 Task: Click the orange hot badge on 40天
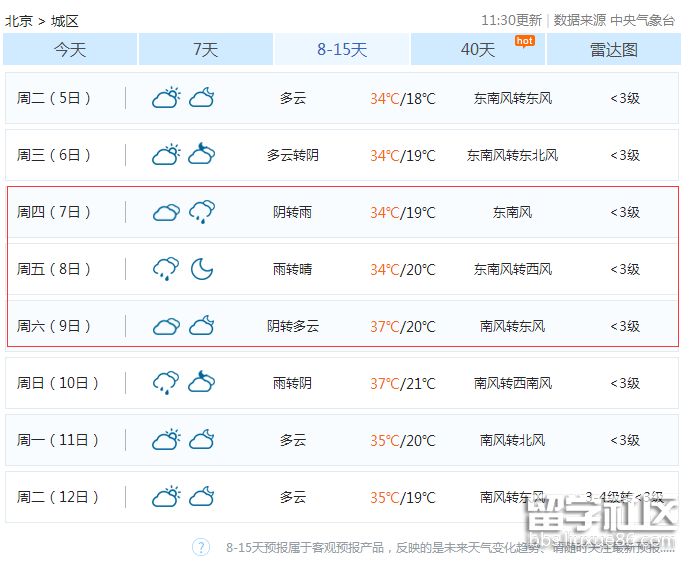click(x=524, y=40)
